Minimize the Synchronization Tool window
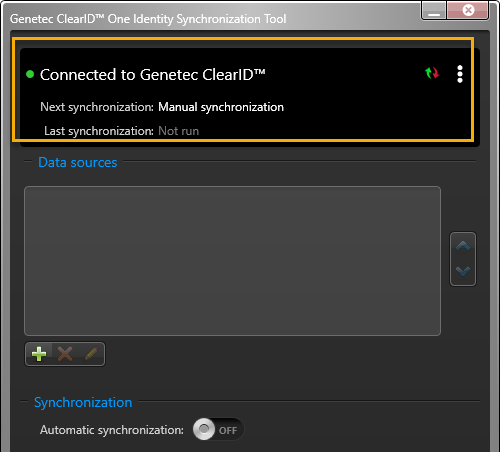The height and width of the screenshot is (452, 500). click(434, 11)
